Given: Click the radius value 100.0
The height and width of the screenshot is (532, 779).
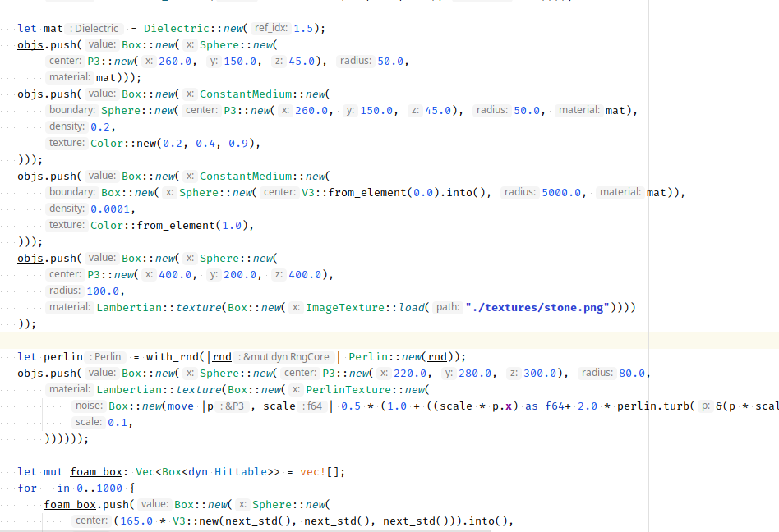Looking at the screenshot, I should (103, 291).
